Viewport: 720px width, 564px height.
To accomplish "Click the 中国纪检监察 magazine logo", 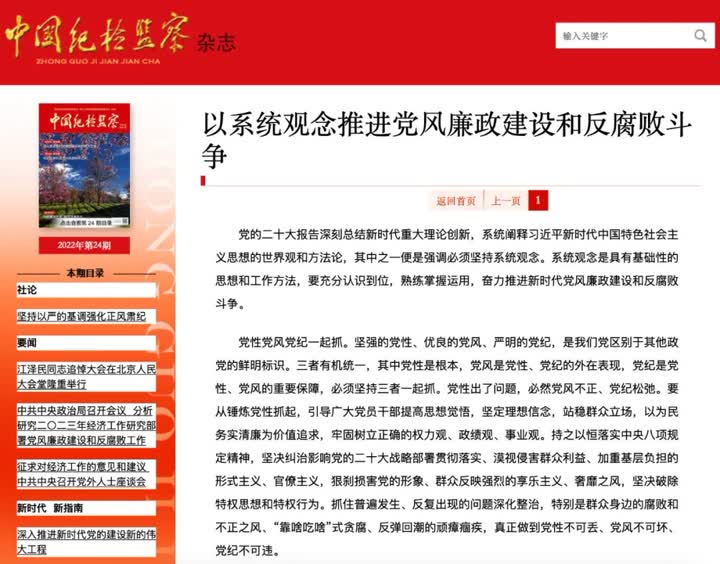I will point(97,35).
